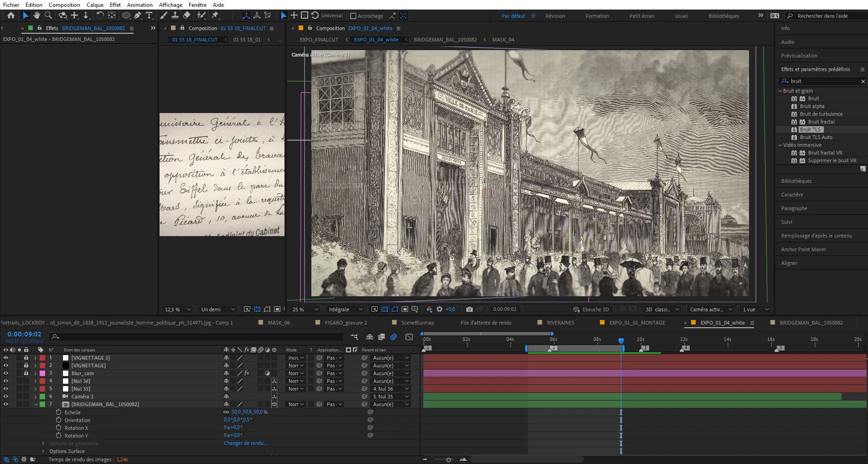Viewport: 868px width, 464px height.
Task: Open the Caractère panel
Action: point(792,195)
